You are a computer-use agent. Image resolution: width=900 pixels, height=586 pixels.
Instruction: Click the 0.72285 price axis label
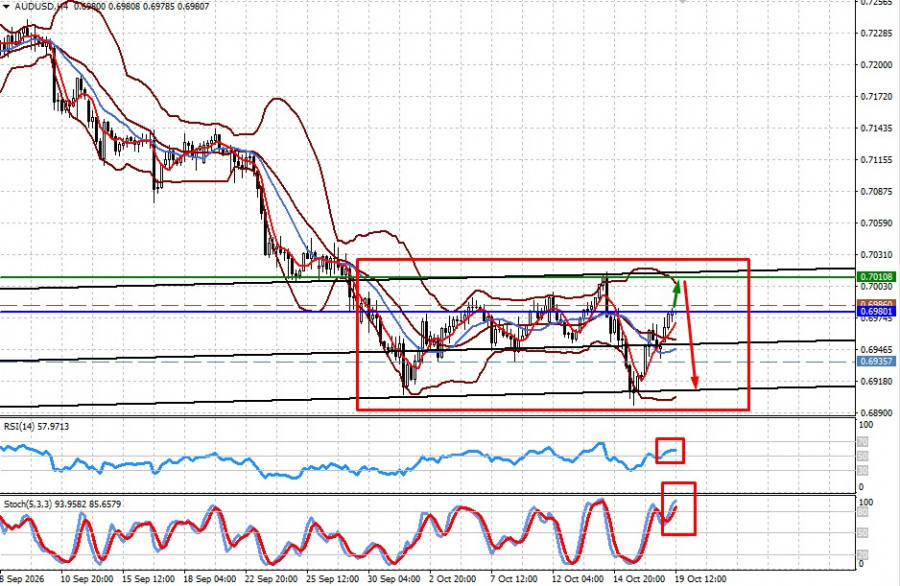point(876,33)
